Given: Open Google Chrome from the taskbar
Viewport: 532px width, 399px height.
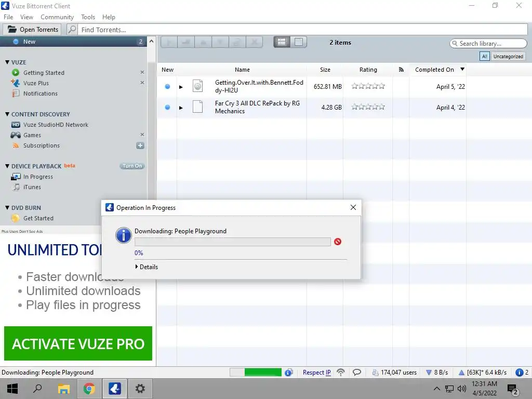Looking at the screenshot, I should [x=89, y=389].
